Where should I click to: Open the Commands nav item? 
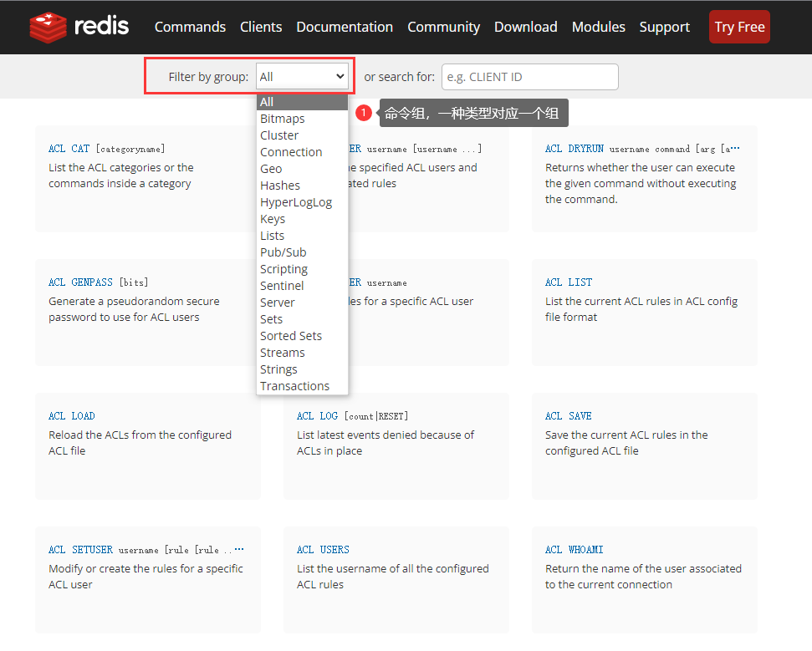click(x=190, y=27)
